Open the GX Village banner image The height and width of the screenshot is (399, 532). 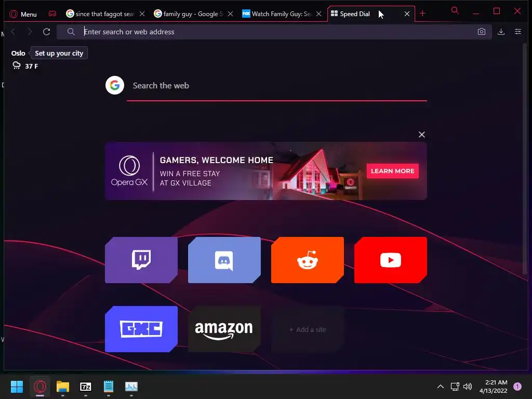(x=265, y=171)
